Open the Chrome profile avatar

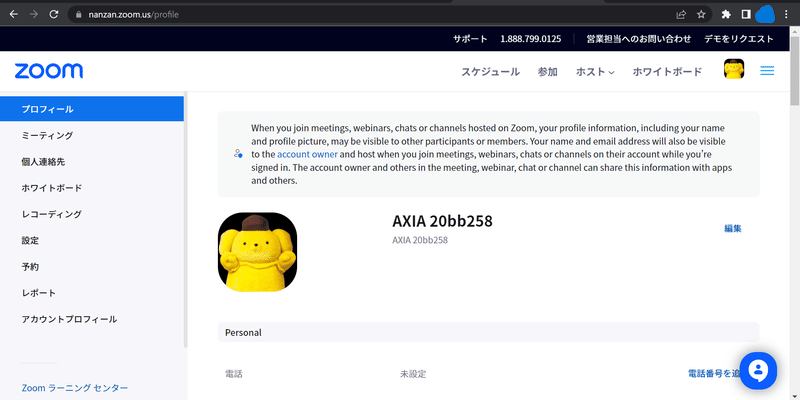[x=765, y=15]
